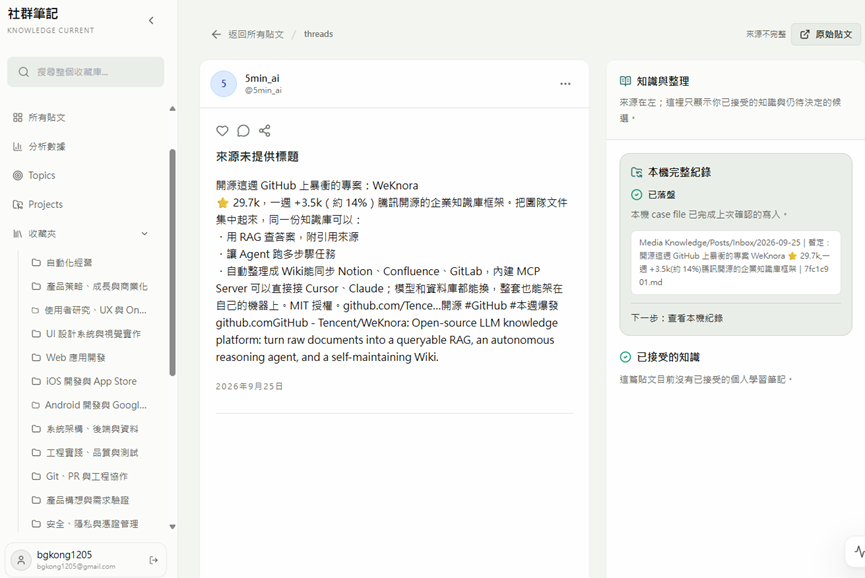Image resolution: width=865 pixels, height=578 pixels.
Task: Click the 5min_ai round avatar
Action: pyautogui.click(x=223, y=84)
